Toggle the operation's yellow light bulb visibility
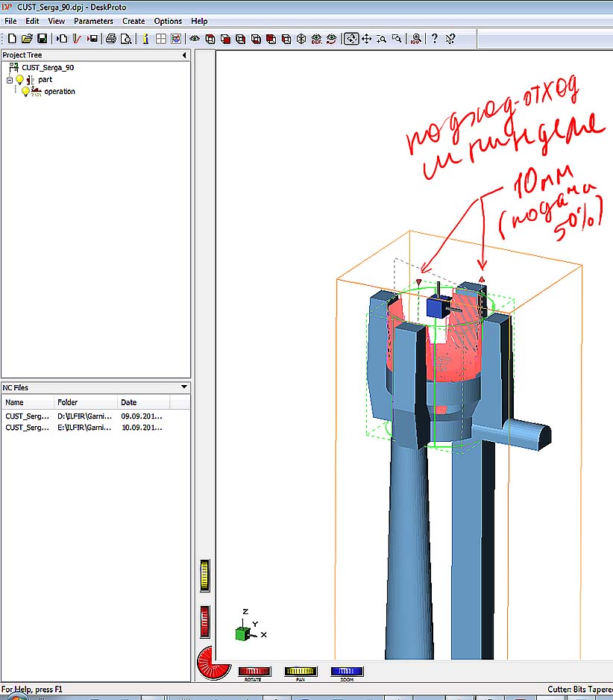 pyautogui.click(x=25, y=92)
